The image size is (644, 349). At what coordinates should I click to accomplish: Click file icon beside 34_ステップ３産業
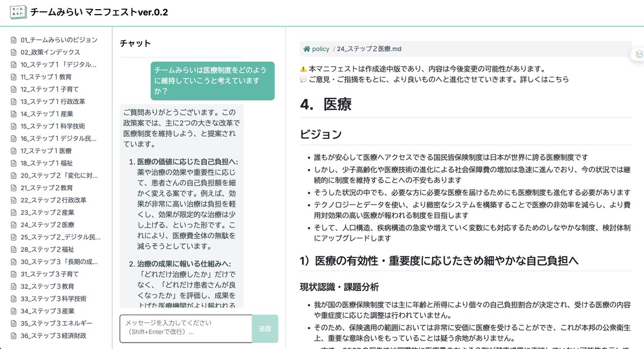[14, 311]
